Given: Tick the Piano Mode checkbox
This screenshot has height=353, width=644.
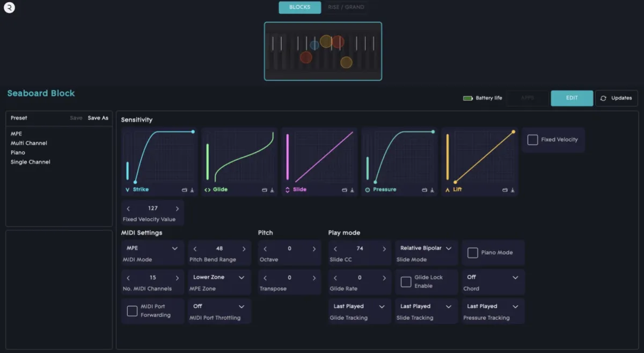Looking at the screenshot, I should (473, 253).
